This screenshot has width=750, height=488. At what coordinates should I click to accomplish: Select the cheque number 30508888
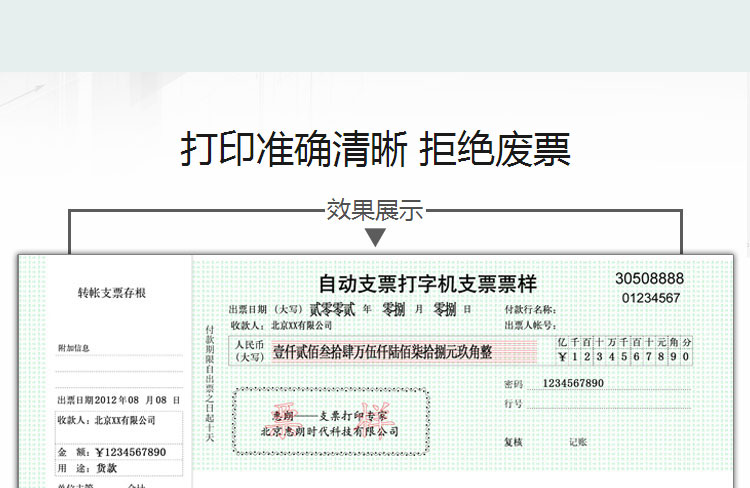click(x=649, y=278)
